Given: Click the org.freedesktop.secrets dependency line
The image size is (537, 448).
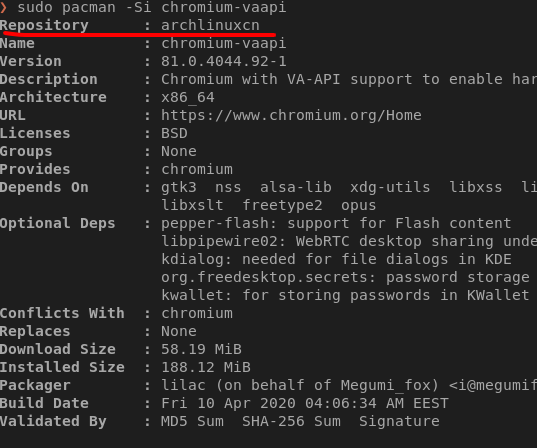Looking at the screenshot, I should click(345, 277).
